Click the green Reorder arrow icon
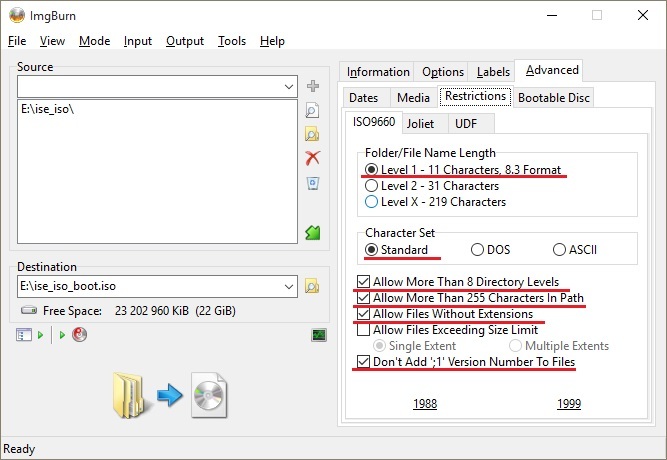 click(x=313, y=232)
